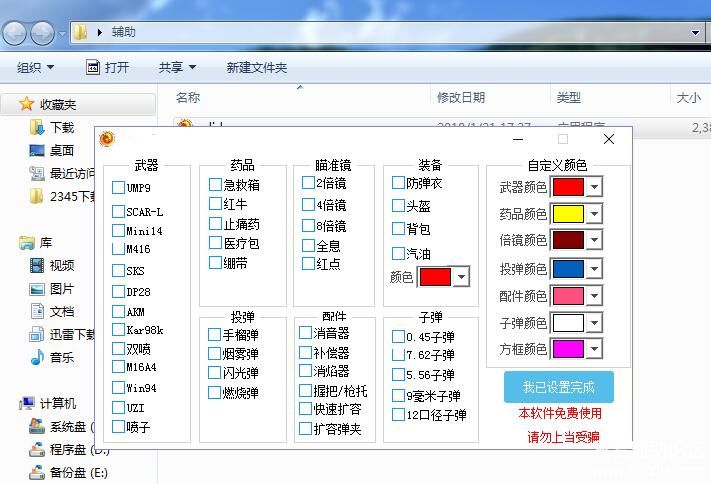Expand the 方框颜色 dropdown arrow

pyautogui.click(x=594, y=349)
